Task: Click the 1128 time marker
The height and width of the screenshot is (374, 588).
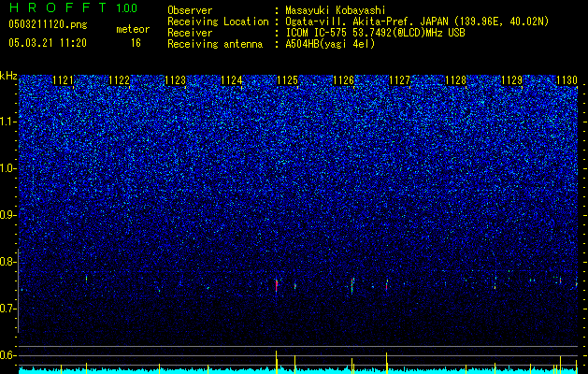Action: [455, 80]
